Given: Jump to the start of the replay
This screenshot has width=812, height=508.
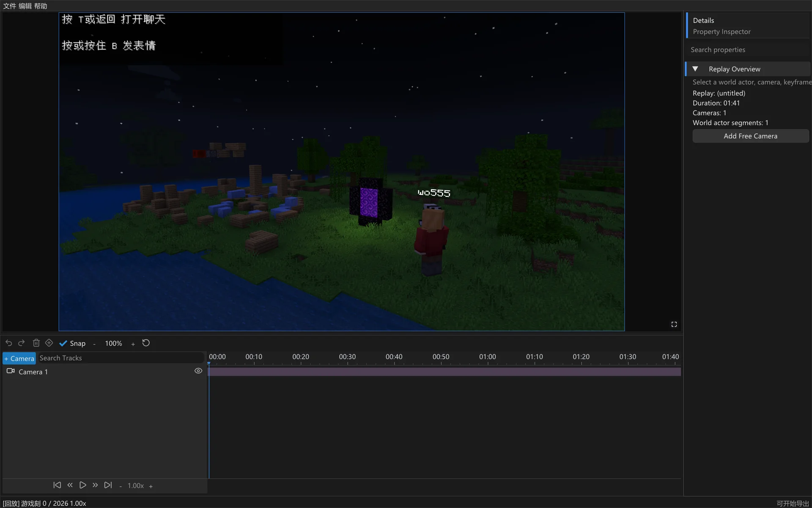Looking at the screenshot, I should tap(57, 485).
